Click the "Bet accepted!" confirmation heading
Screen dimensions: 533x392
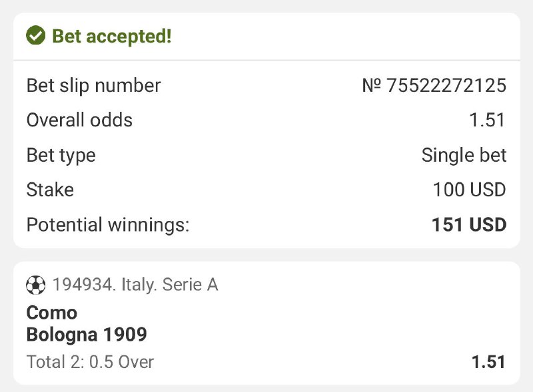[x=112, y=36]
